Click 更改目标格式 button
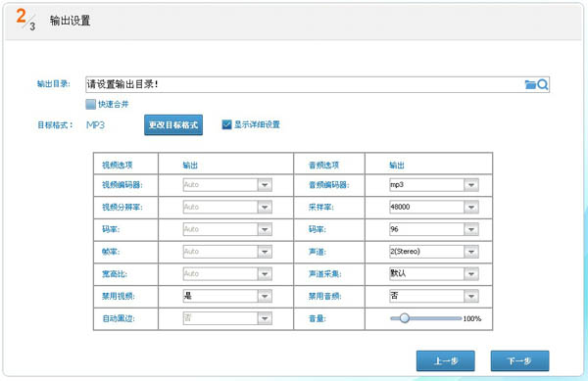The image size is (588, 381). coord(173,124)
